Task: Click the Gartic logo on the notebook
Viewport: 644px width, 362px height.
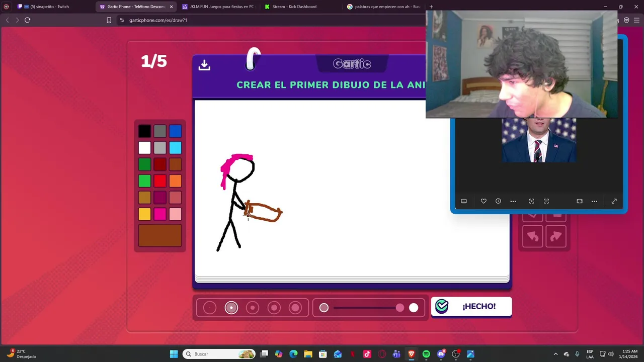Action: click(x=352, y=64)
